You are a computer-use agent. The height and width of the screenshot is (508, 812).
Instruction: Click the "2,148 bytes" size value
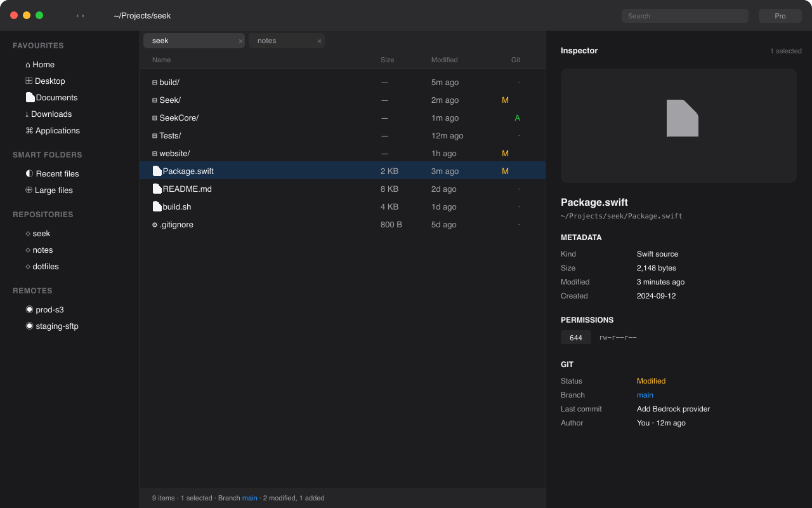tap(657, 268)
